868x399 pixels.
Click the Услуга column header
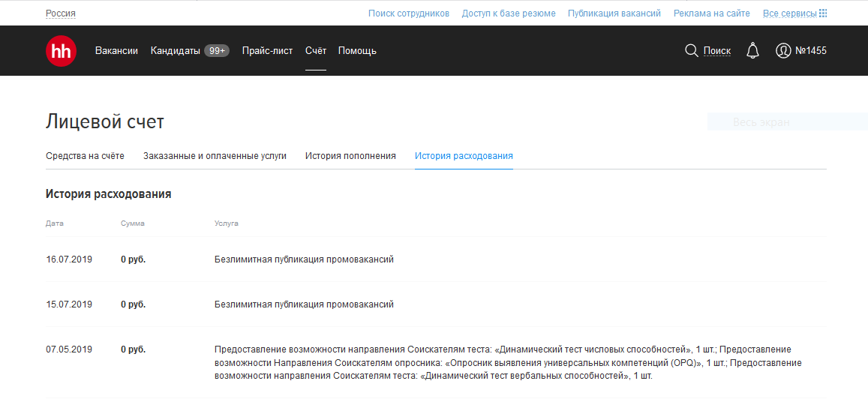point(227,223)
